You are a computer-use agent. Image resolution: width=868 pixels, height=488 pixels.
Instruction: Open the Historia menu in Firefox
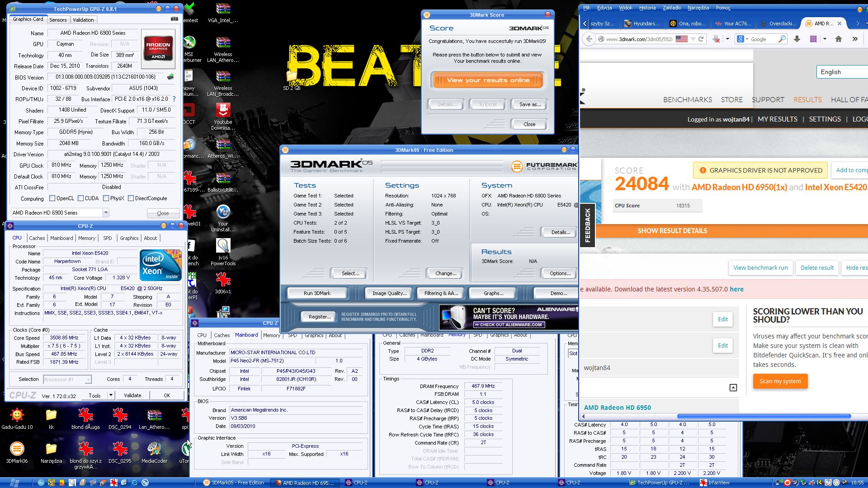647,8
